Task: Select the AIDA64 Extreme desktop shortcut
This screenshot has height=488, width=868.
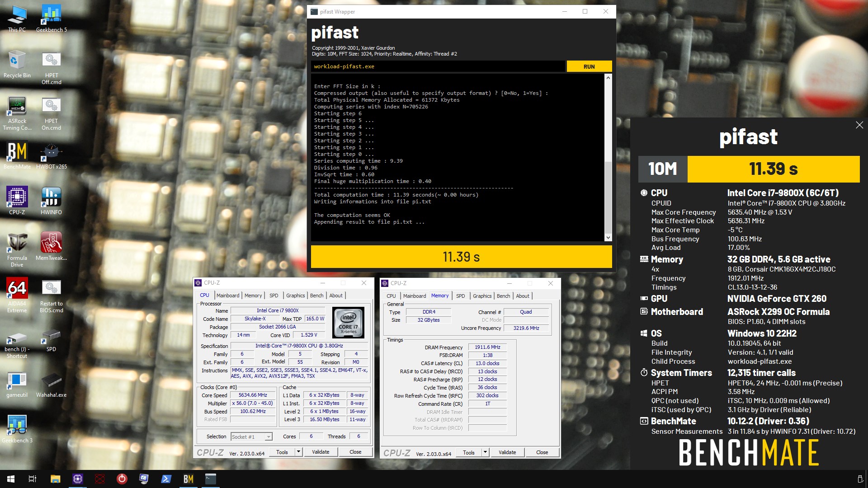Action: click(x=17, y=296)
